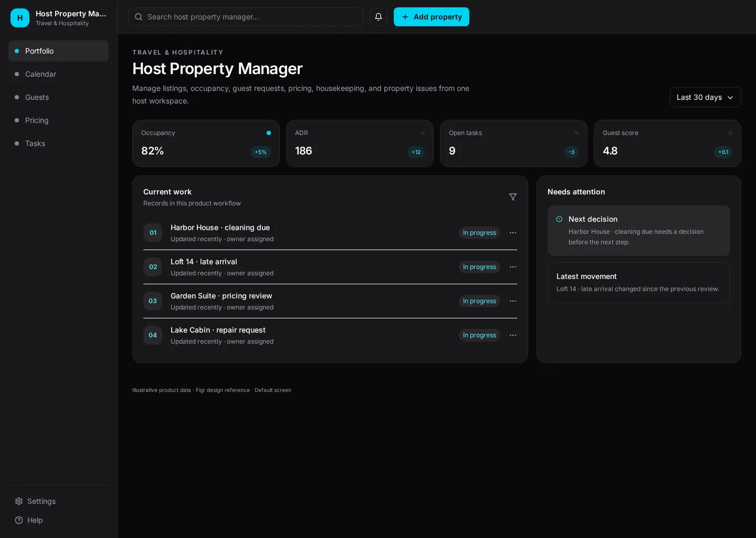This screenshot has width=756, height=538.
Task: Click the Add property button
Action: click(x=432, y=17)
